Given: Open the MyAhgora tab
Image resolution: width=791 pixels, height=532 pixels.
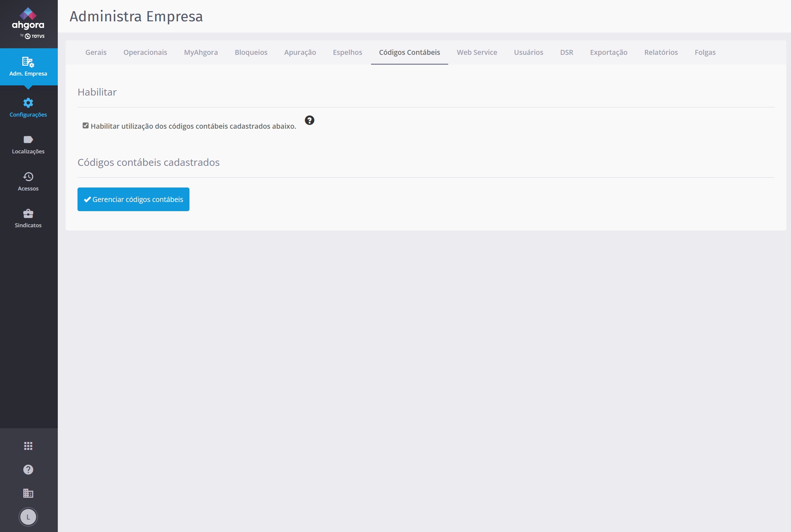Looking at the screenshot, I should tap(201, 53).
